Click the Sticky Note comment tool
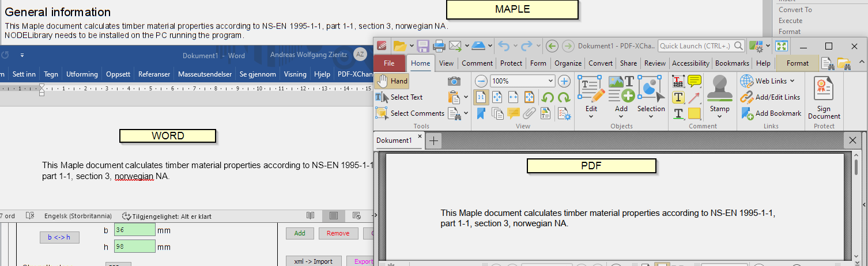The width and height of the screenshot is (868, 266). 695,81
